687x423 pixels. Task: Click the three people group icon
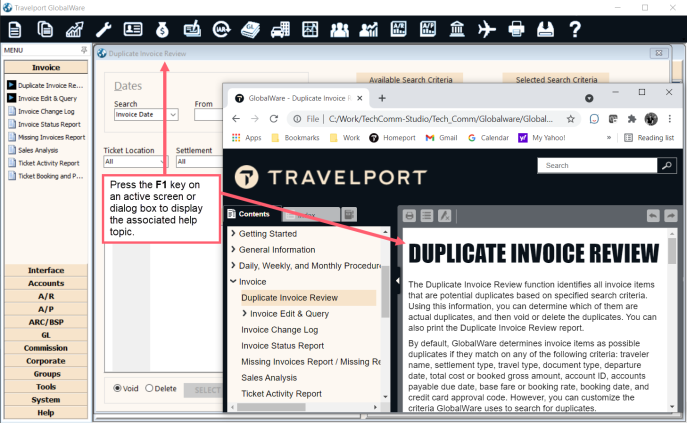click(x=339, y=29)
